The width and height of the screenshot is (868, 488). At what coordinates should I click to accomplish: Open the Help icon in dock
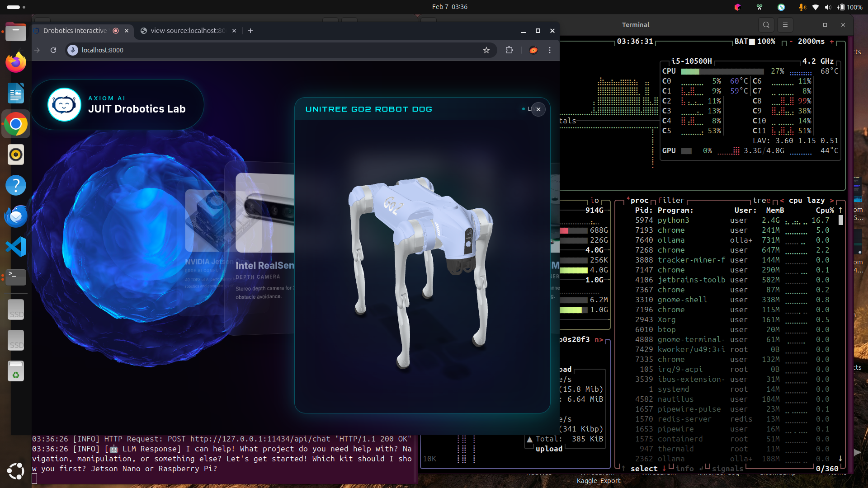coord(16,185)
